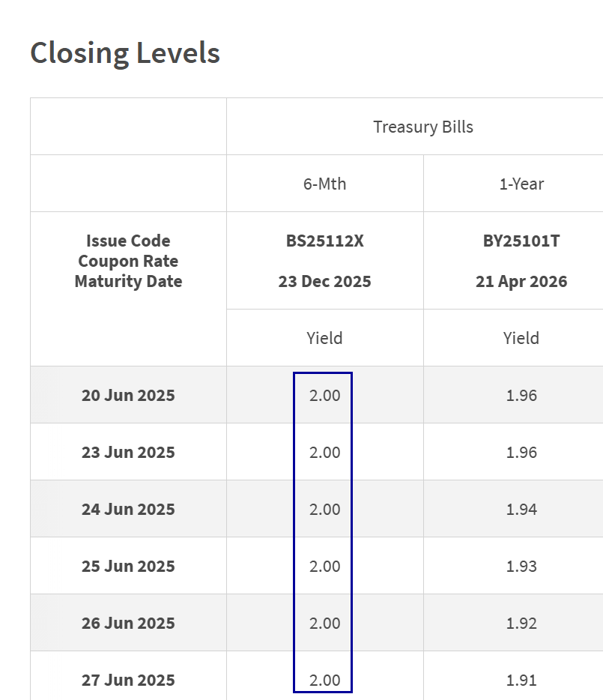Click the Closing Levels heading
The image size is (603, 700).
click(x=125, y=53)
